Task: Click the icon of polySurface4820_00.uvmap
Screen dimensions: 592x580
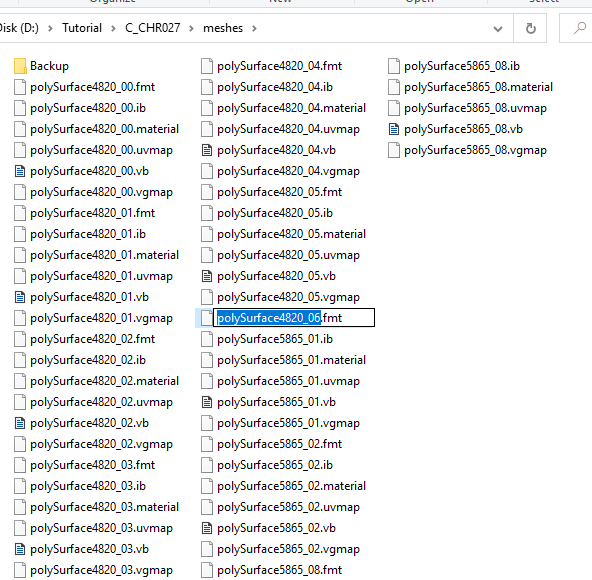Action: (20, 150)
